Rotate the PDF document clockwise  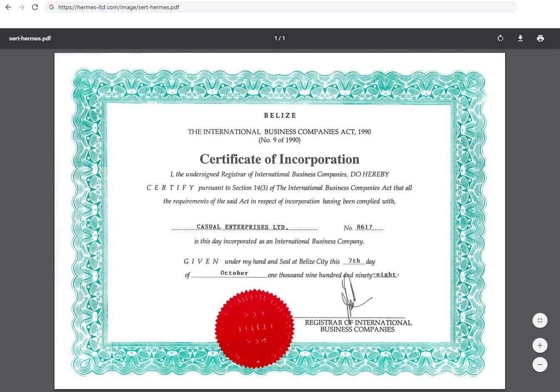tap(501, 38)
